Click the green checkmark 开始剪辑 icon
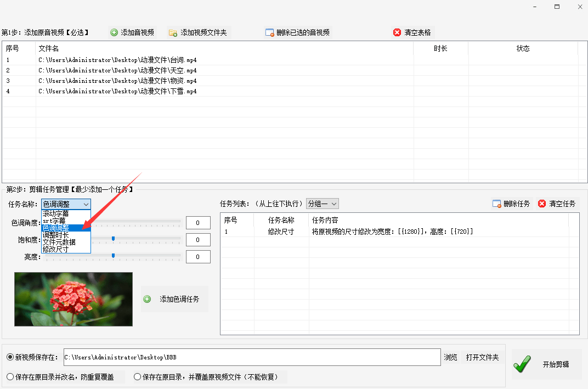 point(522,364)
